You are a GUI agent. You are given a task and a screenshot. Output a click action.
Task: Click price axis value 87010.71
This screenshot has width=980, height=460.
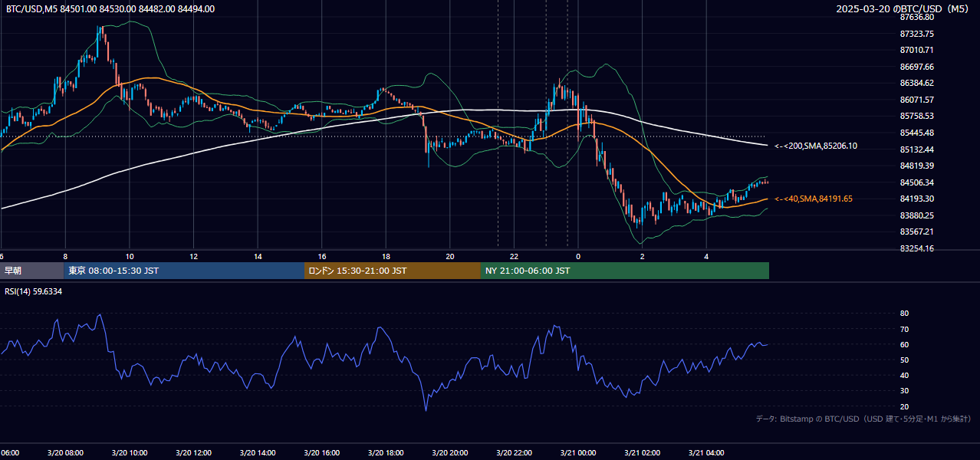[916, 50]
